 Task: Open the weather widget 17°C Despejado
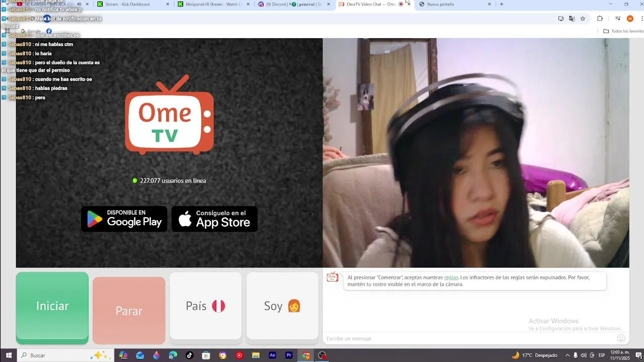click(534, 355)
